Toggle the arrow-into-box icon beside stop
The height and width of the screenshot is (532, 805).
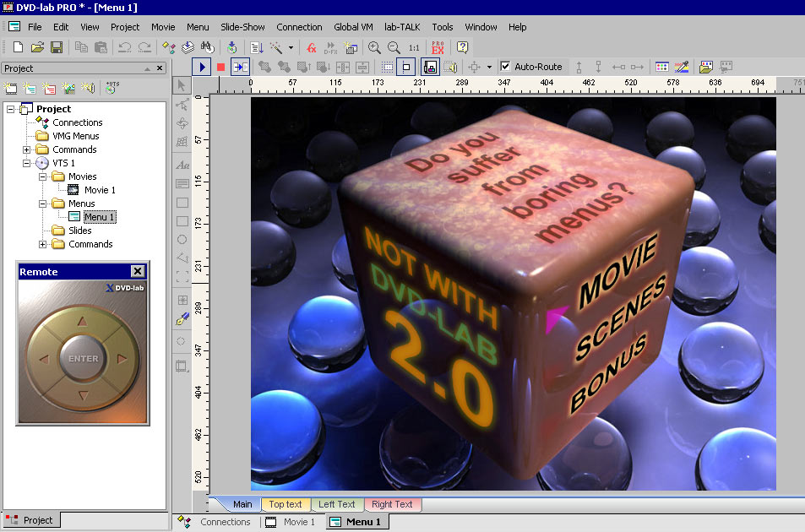tap(240, 67)
